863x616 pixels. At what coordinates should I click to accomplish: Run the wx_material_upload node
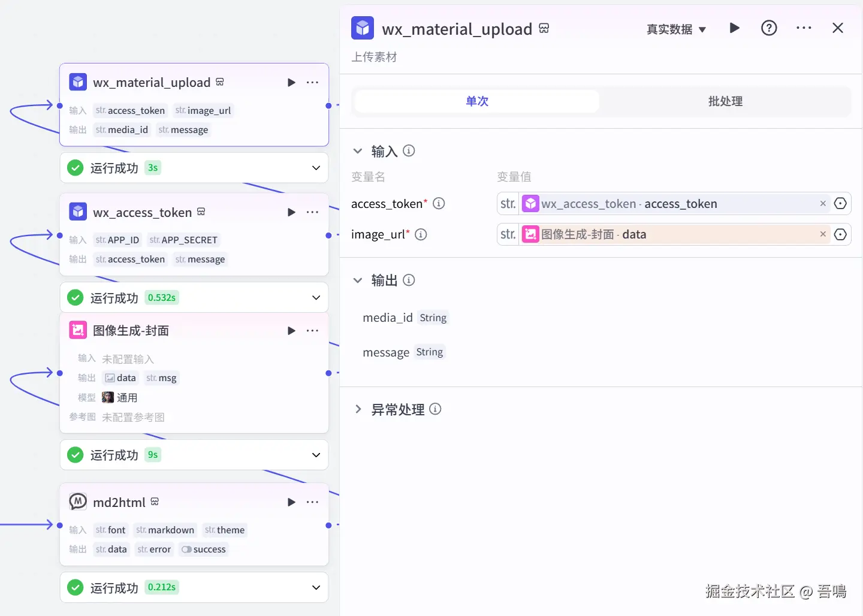coord(291,82)
